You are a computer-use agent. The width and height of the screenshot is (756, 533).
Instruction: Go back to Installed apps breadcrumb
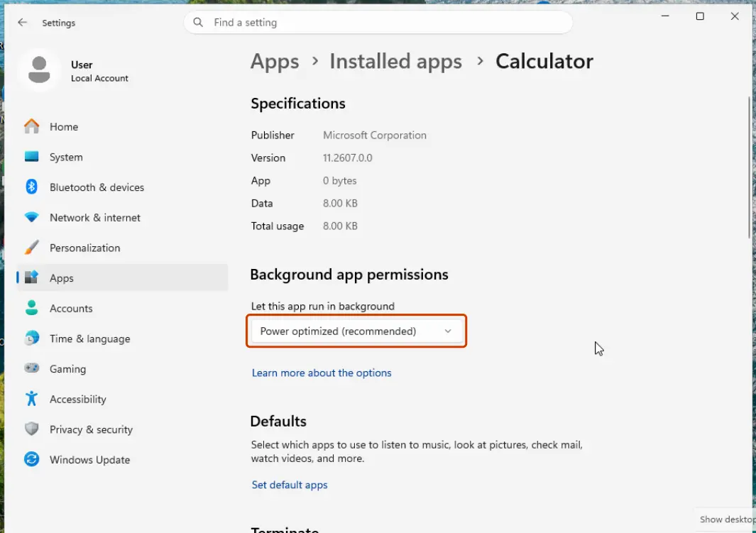click(x=396, y=62)
